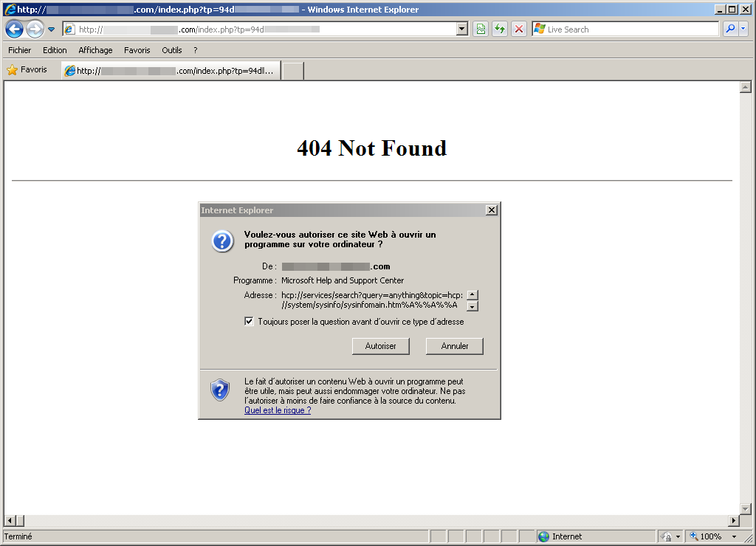Open the Protected Mode security icon
Image resolution: width=756 pixels, height=546 pixels.
pos(667,536)
